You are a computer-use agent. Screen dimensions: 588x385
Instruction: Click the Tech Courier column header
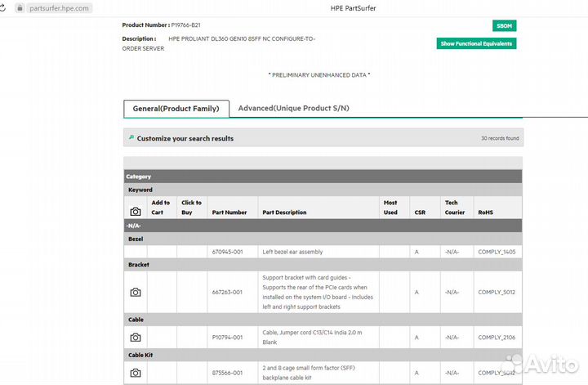[x=455, y=208]
